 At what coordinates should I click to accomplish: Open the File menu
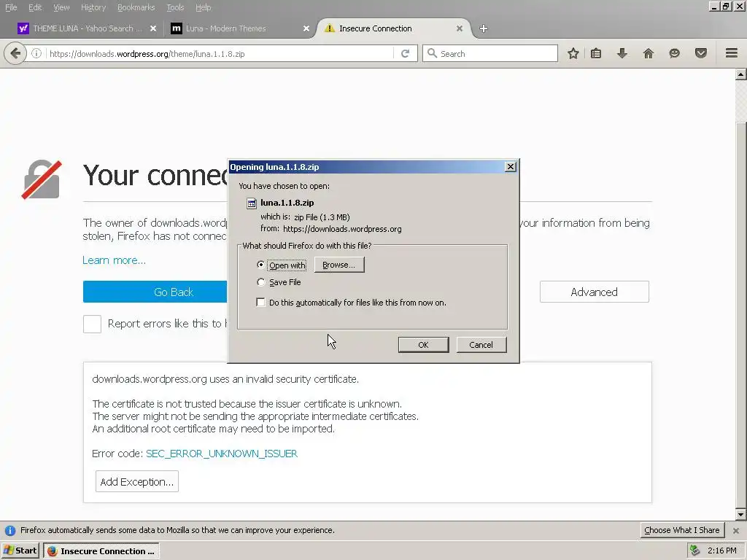pyautogui.click(x=11, y=7)
